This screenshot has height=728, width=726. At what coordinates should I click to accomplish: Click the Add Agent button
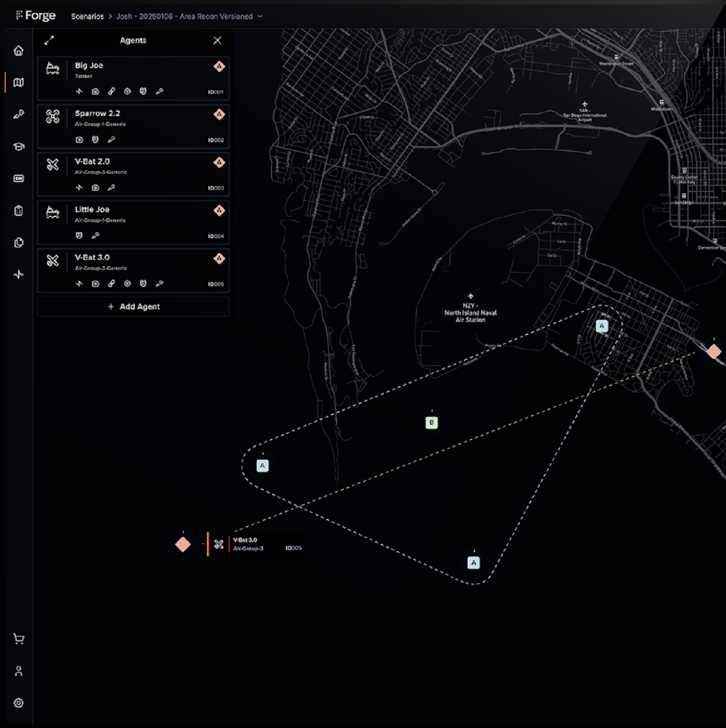click(x=133, y=307)
